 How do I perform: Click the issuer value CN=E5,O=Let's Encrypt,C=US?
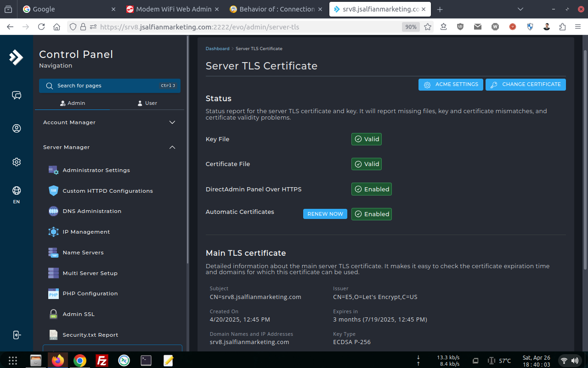tap(375, 297)
